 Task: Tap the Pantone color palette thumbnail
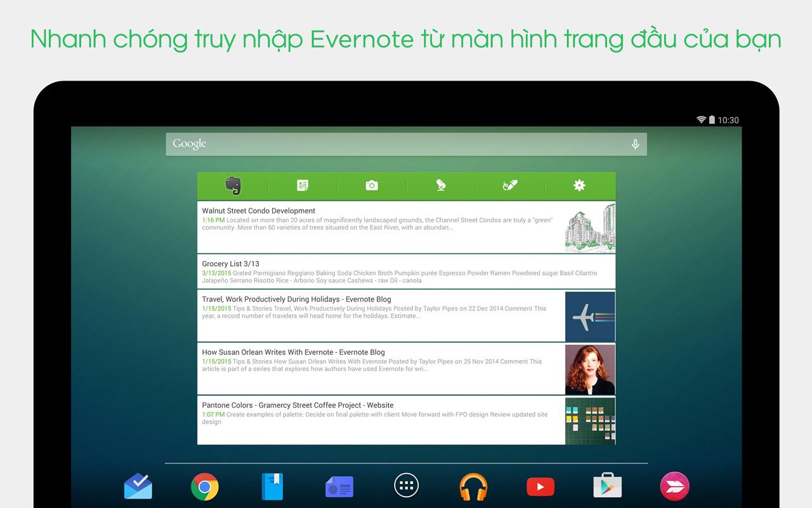coord(590,420)
